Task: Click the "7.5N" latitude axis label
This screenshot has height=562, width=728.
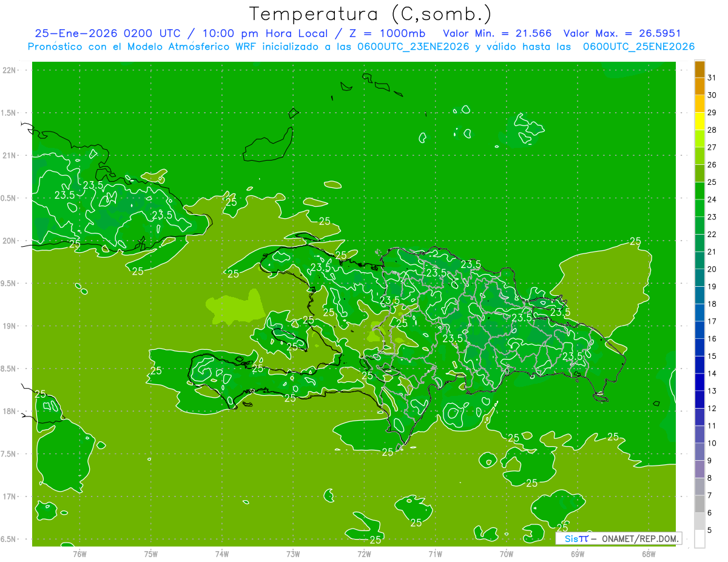Action: click(x=8, y=454)
